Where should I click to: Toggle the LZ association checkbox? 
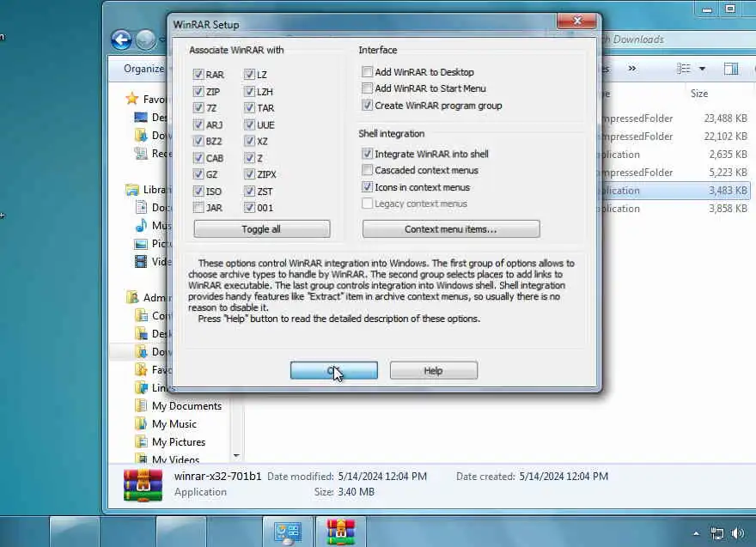point(249,74)
